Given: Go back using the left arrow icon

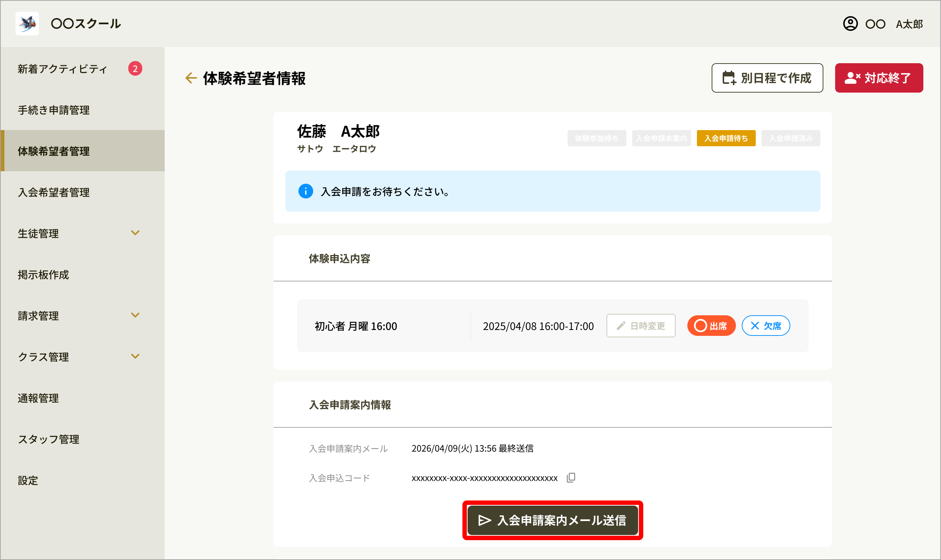Looking at the screenshot, I should coord(192,78).
